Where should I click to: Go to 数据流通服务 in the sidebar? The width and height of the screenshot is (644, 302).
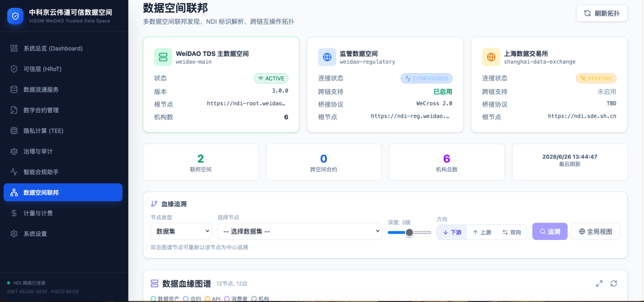point(63,90)
